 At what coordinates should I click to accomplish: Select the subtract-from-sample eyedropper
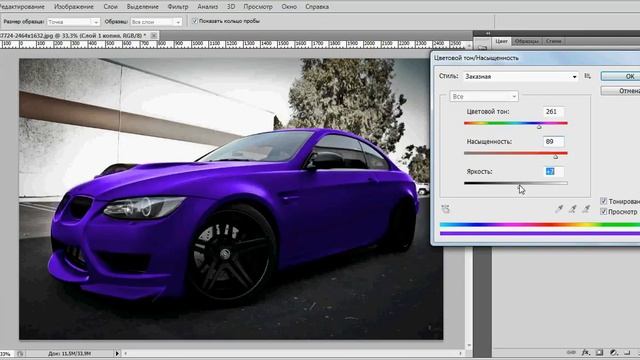click(586, 209)
